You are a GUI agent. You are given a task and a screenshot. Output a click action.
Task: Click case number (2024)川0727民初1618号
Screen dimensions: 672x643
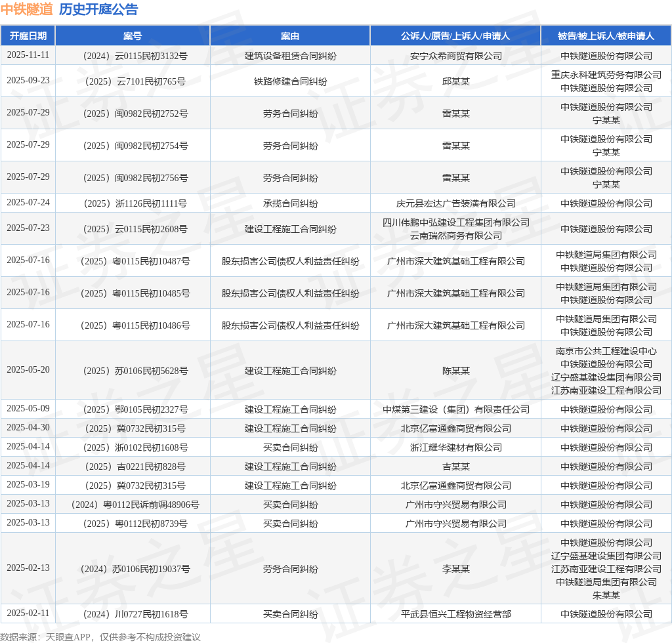(135, 614)
